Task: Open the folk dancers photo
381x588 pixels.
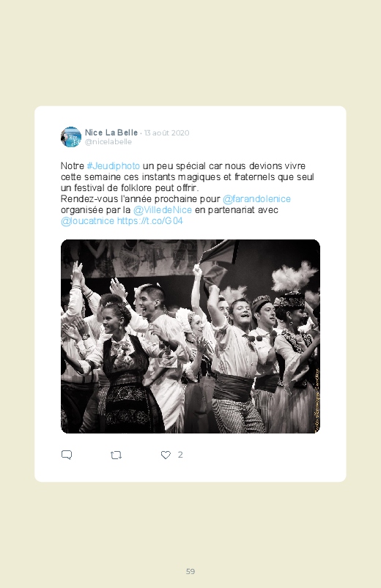Action: [x=190, y=336]
